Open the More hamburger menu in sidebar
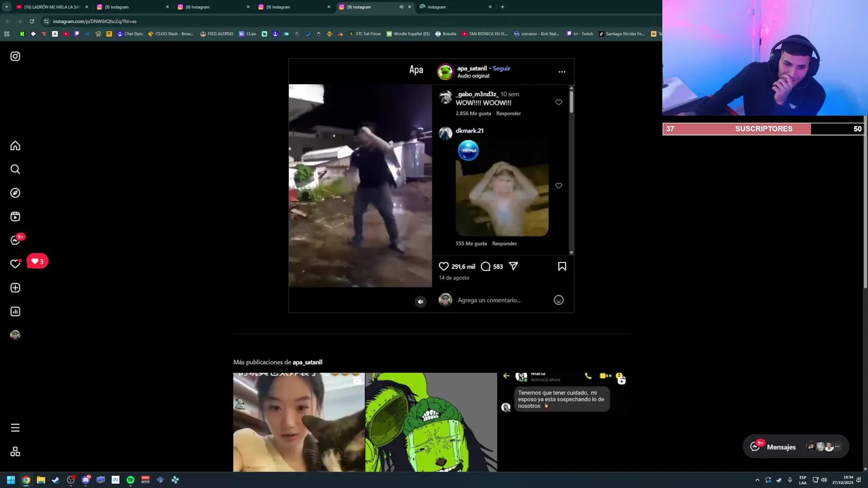 coord(15,428)
